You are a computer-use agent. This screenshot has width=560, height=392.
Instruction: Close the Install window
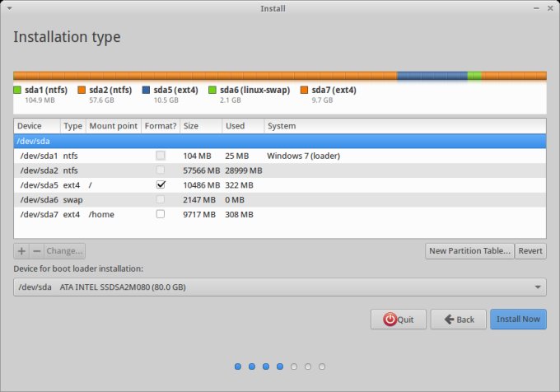(548, 9)
